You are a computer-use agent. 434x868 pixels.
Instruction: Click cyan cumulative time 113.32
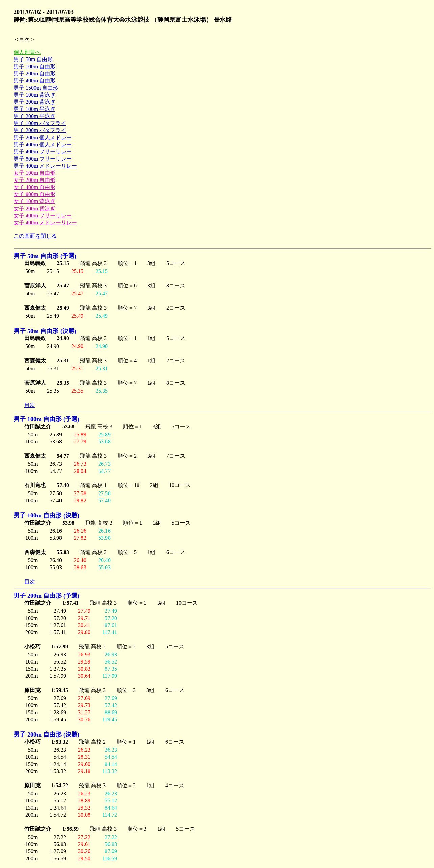[110, 771]
